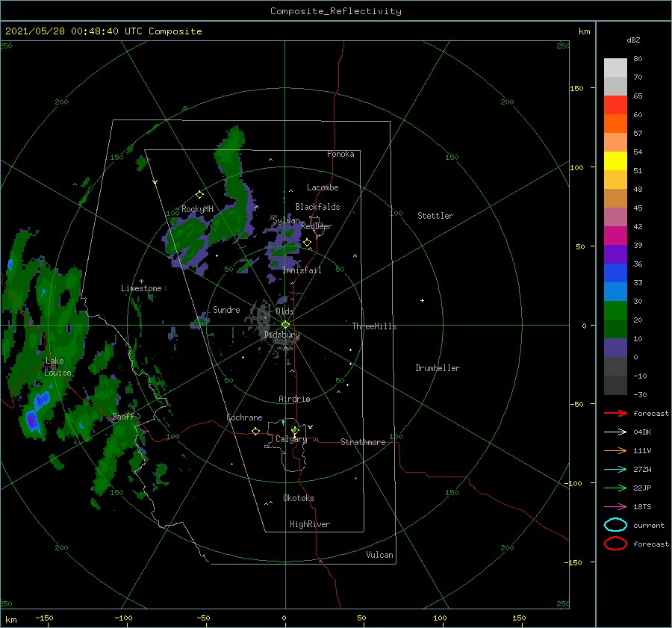672x628 pixels.
Task: Click the Ponoka city label
Action: [x=340, y=154]
